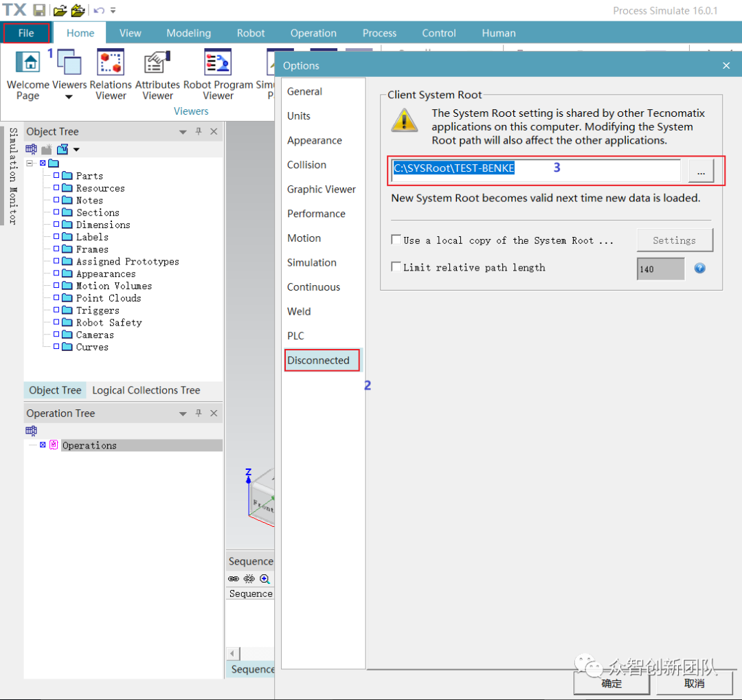Select the Labels folder in the tree

click(92, 236)
